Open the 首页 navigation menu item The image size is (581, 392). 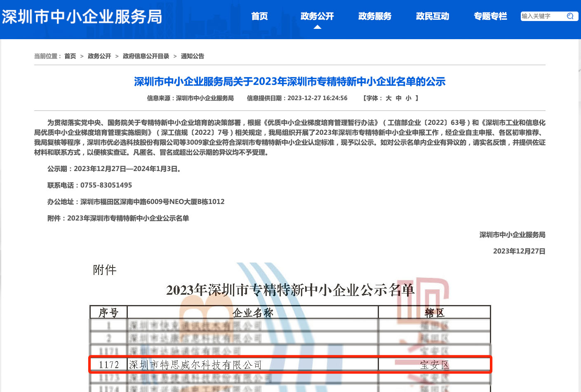259,16
